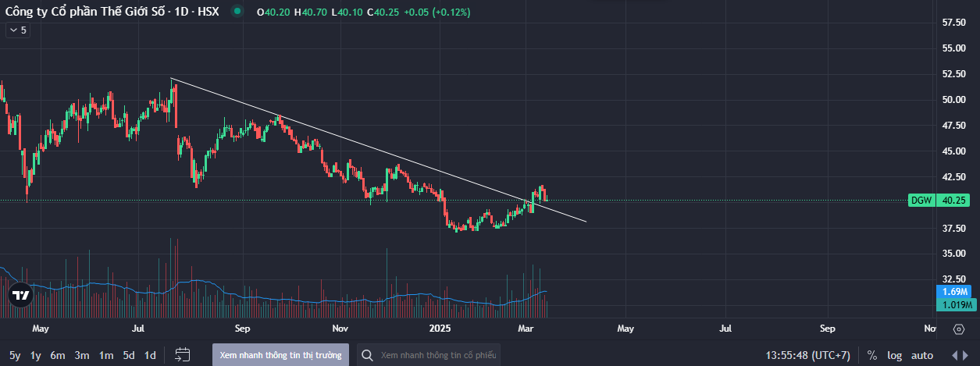Select the 3m time range
Viewport: 980px width, 366px height.
tap(82, 355)
